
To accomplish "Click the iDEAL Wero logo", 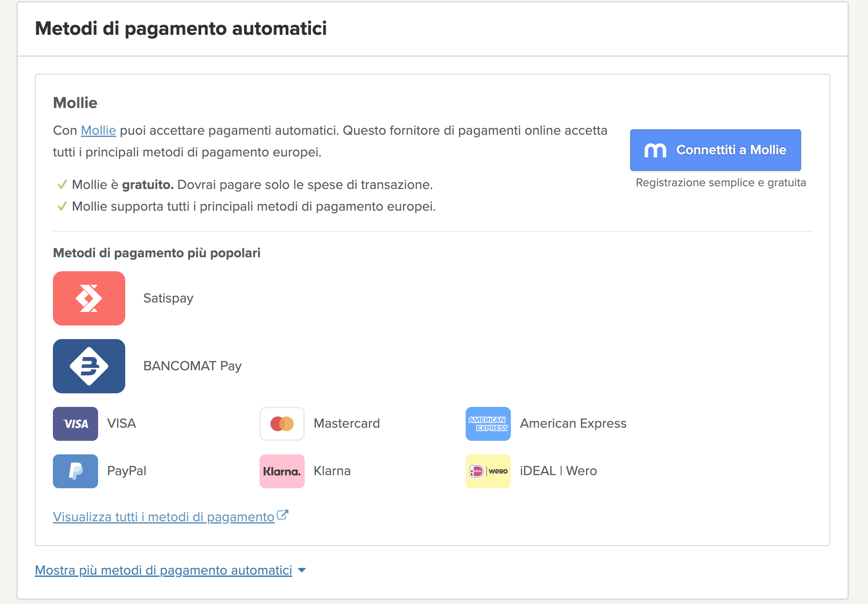I will click(488, 471).
